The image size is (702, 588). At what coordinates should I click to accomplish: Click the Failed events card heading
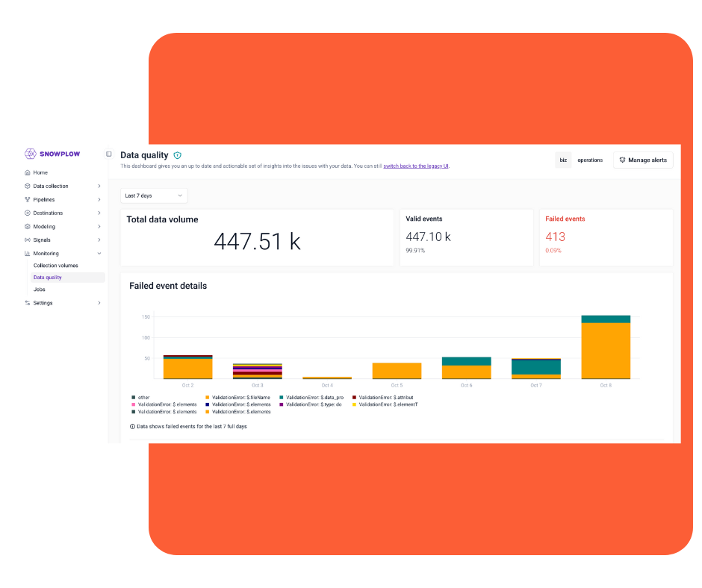click(x=565, y=219)
